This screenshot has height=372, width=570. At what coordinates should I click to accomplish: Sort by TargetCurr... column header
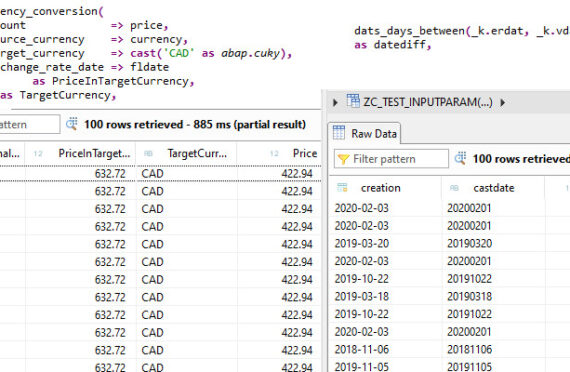[187, 153]
